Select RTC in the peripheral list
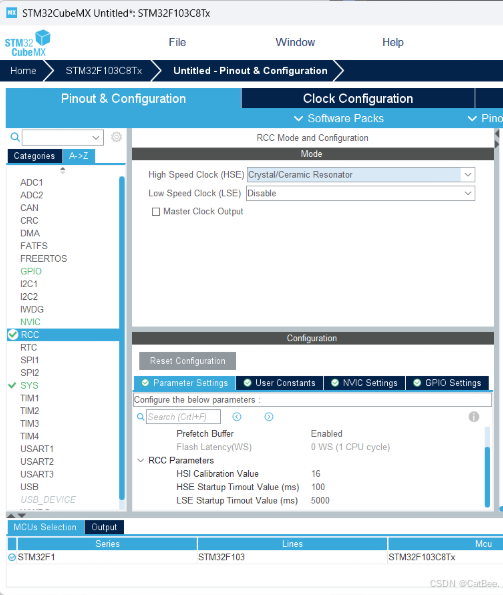 click(28, 348)
